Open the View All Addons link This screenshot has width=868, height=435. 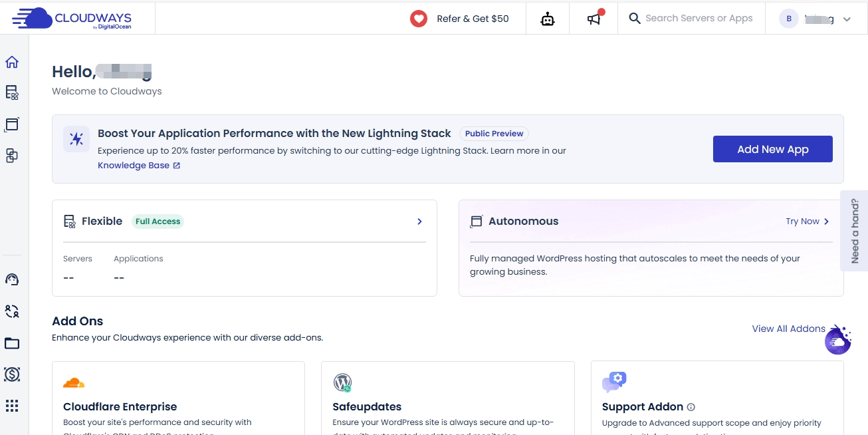point(789,329)
